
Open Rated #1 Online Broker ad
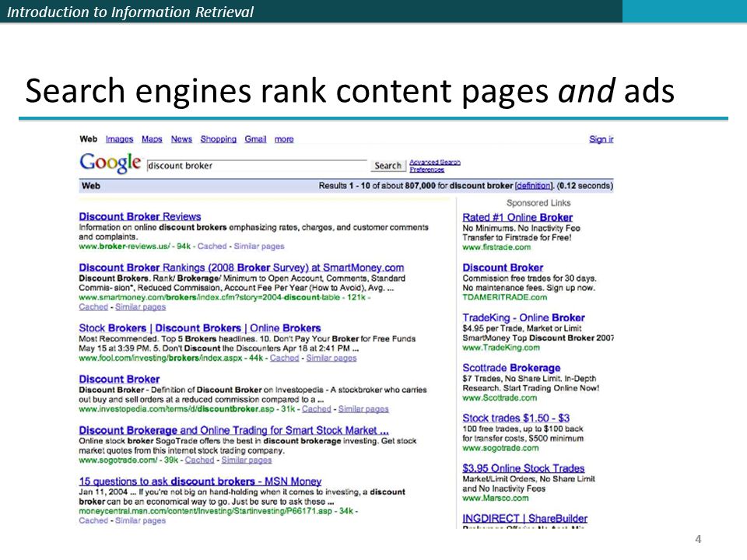coord(517,217)
